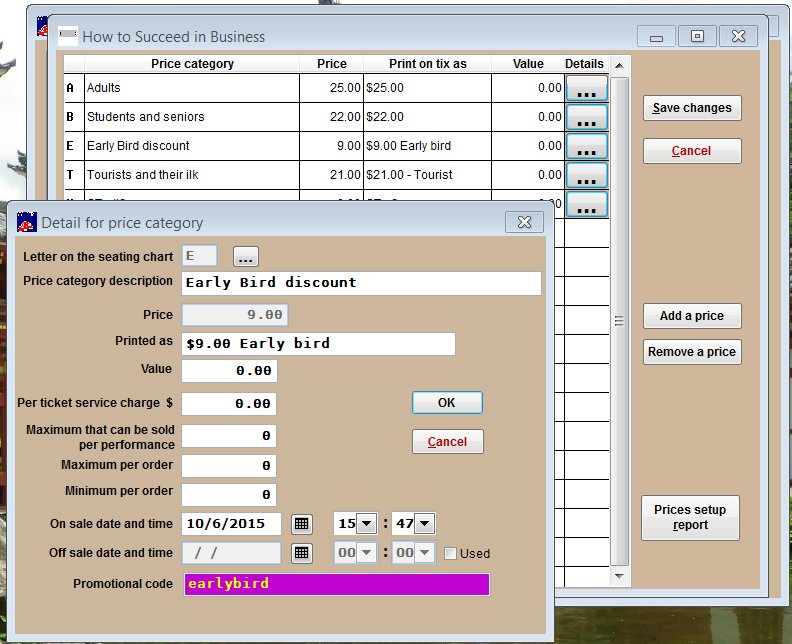Click the 22.00 price cell
This screenshot has height=644, width=792.
point(331,117)
